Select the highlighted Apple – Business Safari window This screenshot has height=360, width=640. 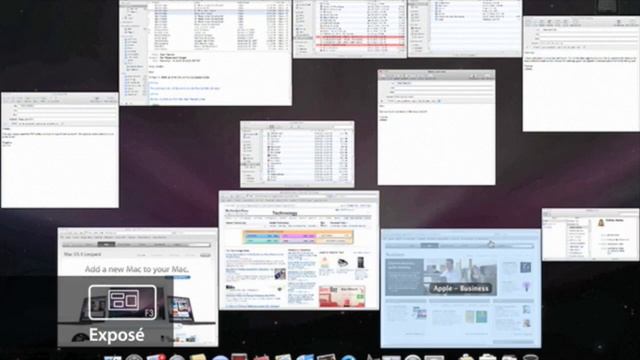461,288
